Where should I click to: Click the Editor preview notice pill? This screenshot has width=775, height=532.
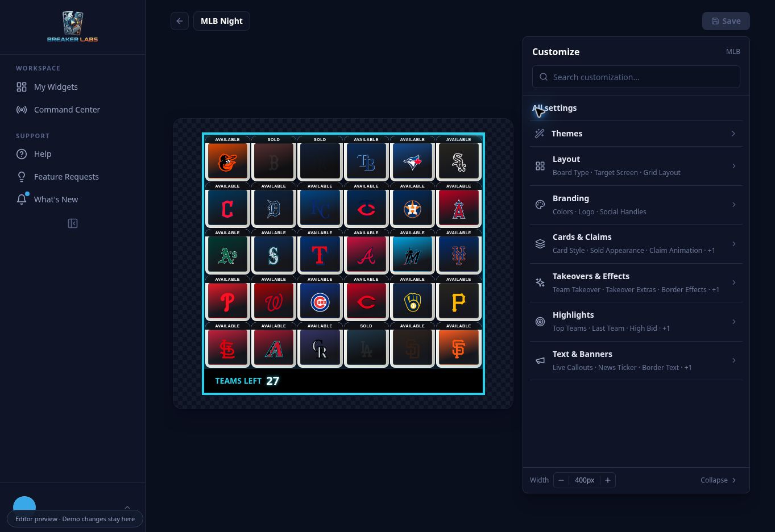(x=75, y=519)
